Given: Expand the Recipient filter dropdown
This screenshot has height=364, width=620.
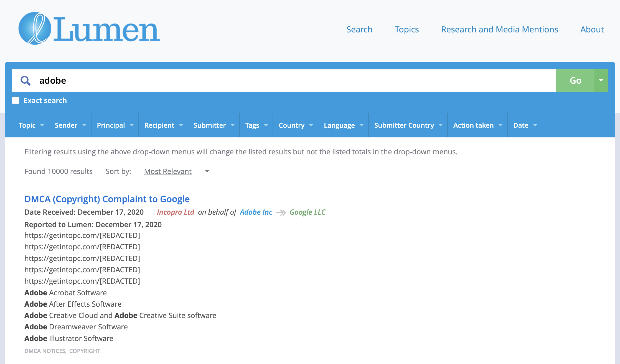Looking at the screenshot, I should (x=163, y=125).
